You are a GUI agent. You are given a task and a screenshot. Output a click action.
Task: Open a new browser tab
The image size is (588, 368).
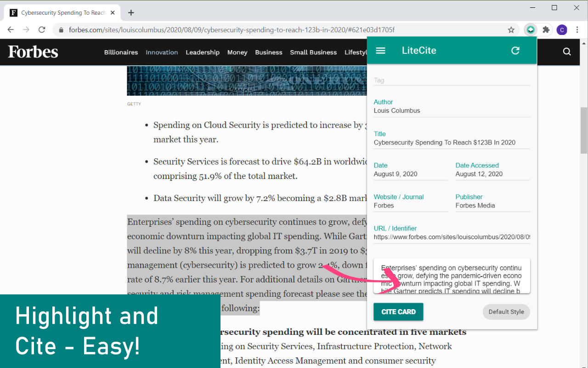[x=131, y=13]
